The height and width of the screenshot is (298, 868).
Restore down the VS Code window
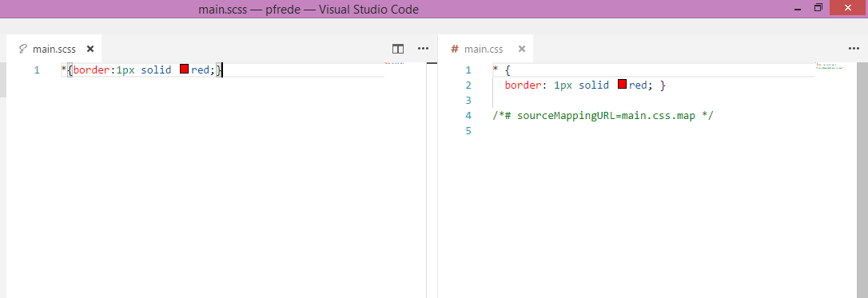(x=818, y=8)
